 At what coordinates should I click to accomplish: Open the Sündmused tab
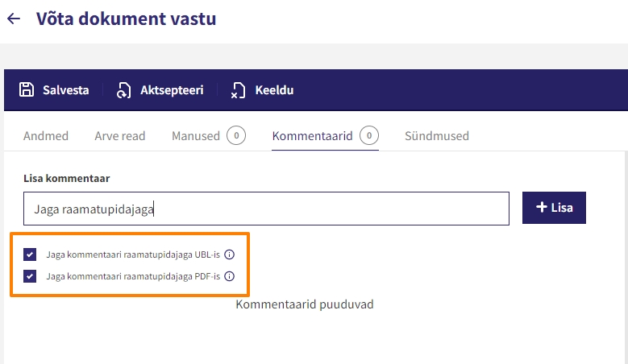[x=437, y=136]
